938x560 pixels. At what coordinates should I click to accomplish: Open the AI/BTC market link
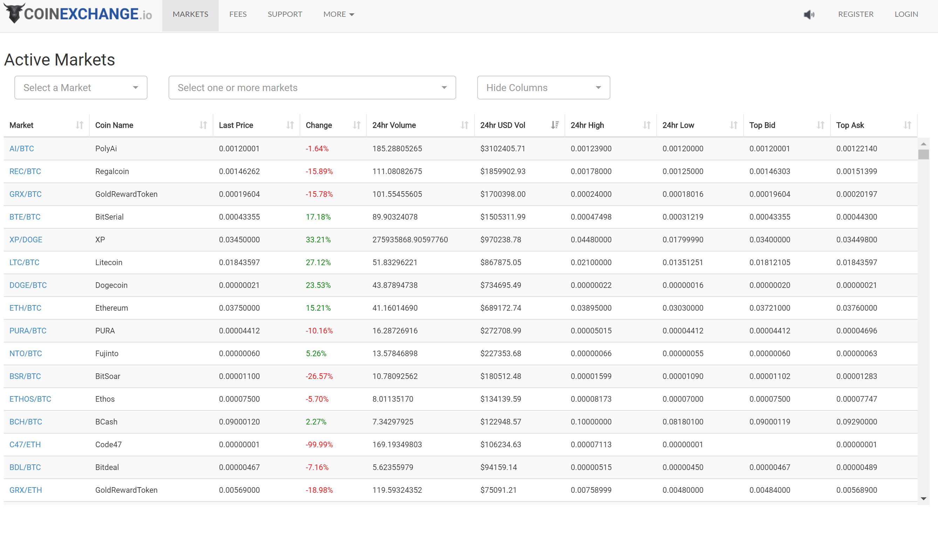(x=21, y=149)
